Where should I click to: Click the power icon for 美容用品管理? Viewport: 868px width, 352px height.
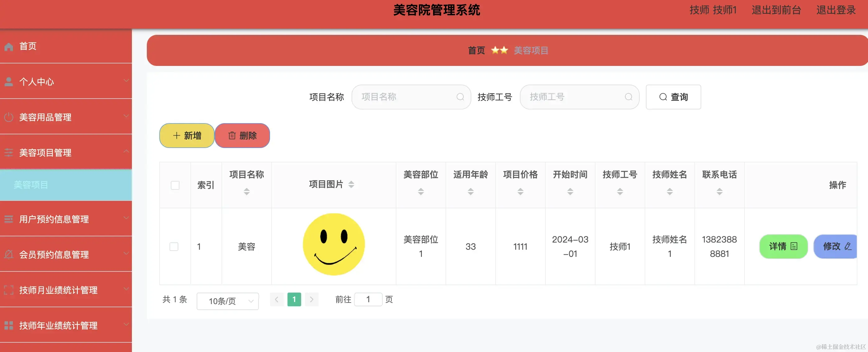[9, 117]
